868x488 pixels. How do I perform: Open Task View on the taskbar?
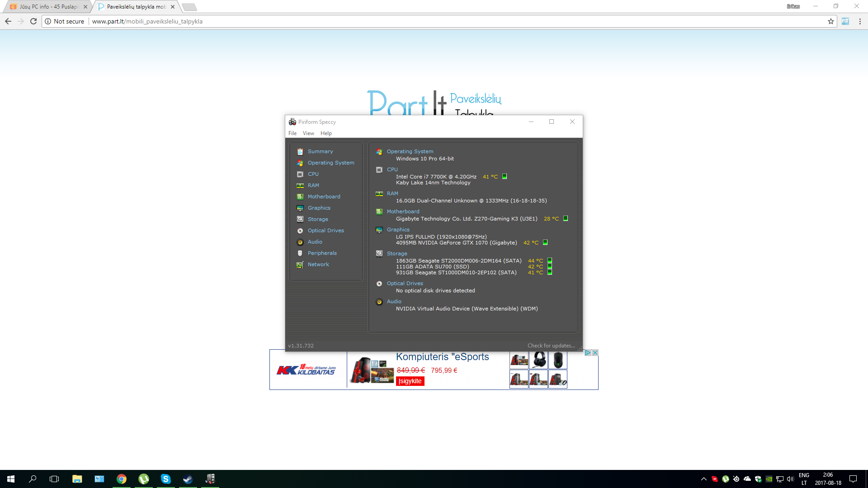(x=54, y=479)
